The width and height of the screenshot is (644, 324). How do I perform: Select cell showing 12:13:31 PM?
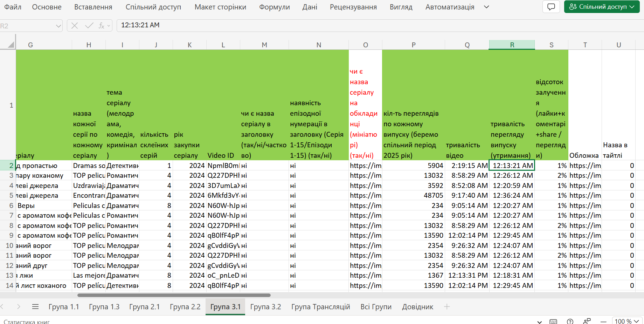point(467,276)
